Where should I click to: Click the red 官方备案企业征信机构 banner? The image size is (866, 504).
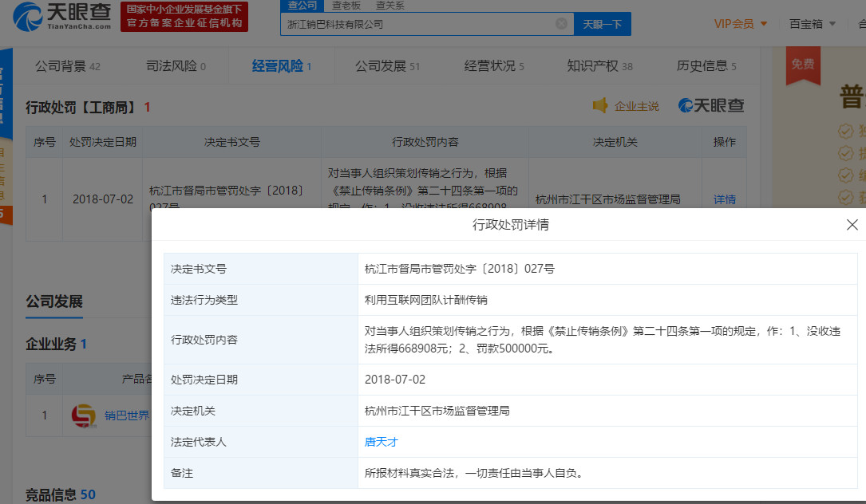click(x=184, y=17)
